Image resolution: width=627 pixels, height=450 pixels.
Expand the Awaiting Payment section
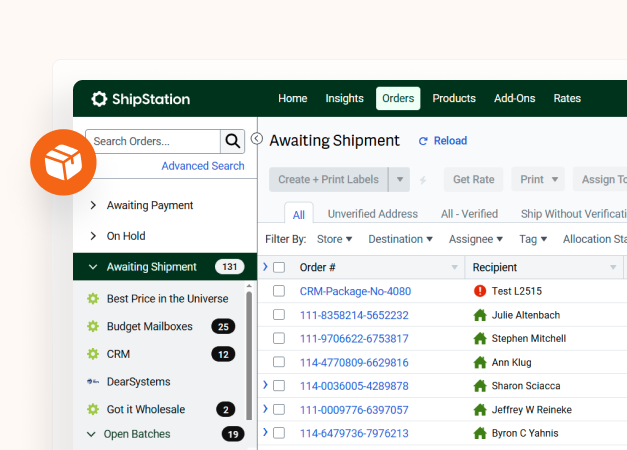tap(93, 205)
